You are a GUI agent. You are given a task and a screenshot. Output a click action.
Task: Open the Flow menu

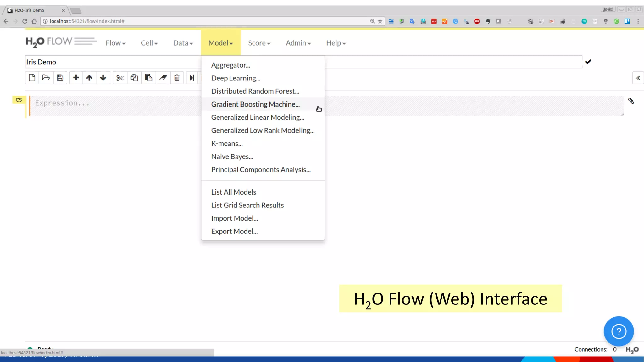click(115, 43)
